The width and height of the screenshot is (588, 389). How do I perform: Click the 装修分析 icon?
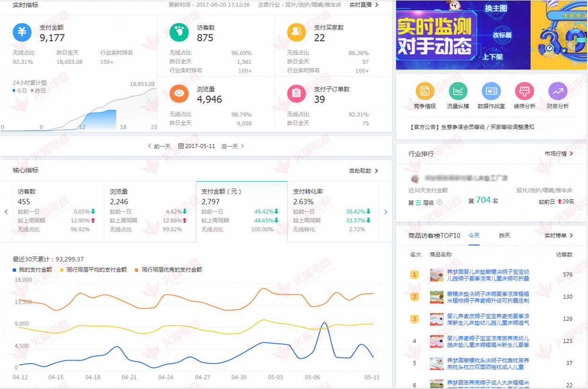coord(524,91)
